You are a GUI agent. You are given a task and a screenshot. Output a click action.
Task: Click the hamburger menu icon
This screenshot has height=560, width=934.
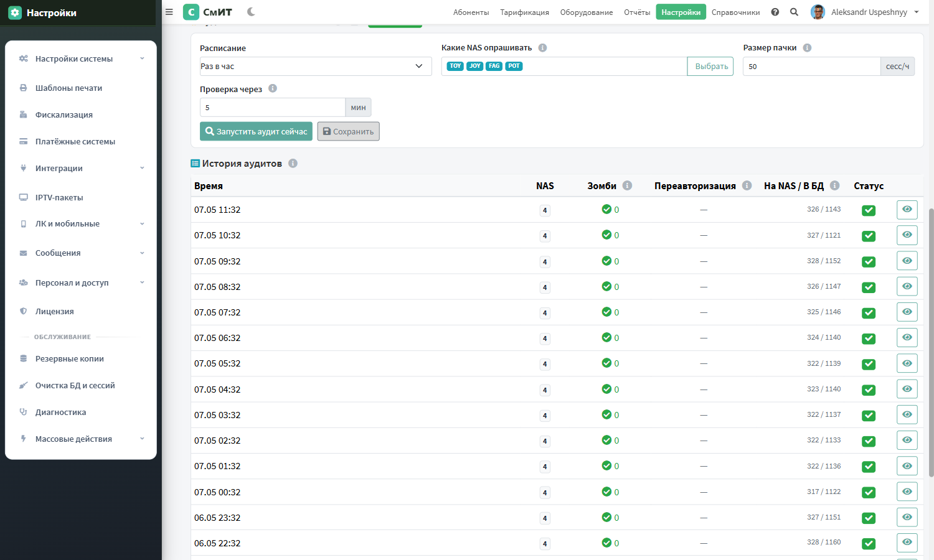(x=169, y=12)
